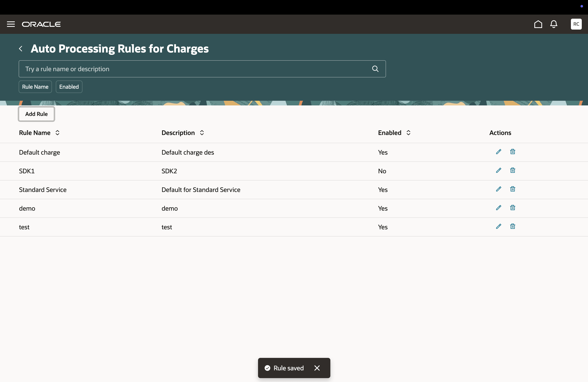Delete the demo rule
588x382 pixels.
click(512, 208)
